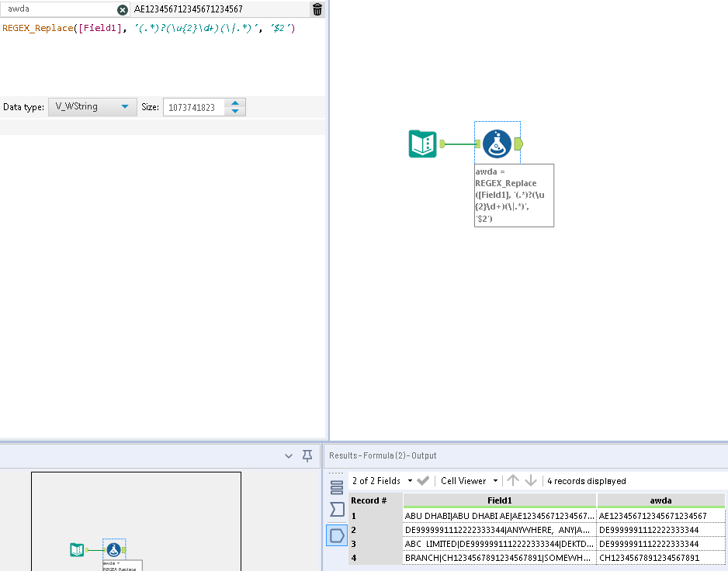Click the Field1 column header in results
Image resolution: width=728 pixels, height=571 pixels.
click(x=499, y=500)
